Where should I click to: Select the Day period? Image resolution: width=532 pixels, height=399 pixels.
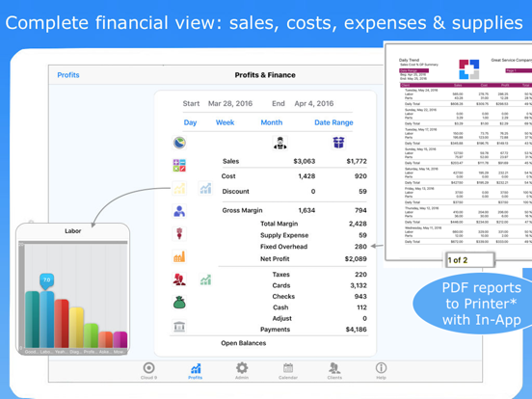click(190, 122)
